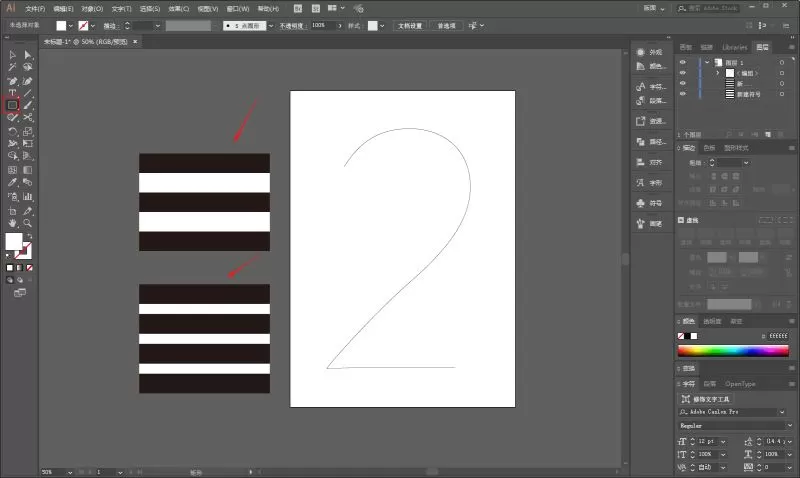The width and height of the screenshot is (800, 478).
Task: Click the 文档设置 button
Action: [410, 26]
